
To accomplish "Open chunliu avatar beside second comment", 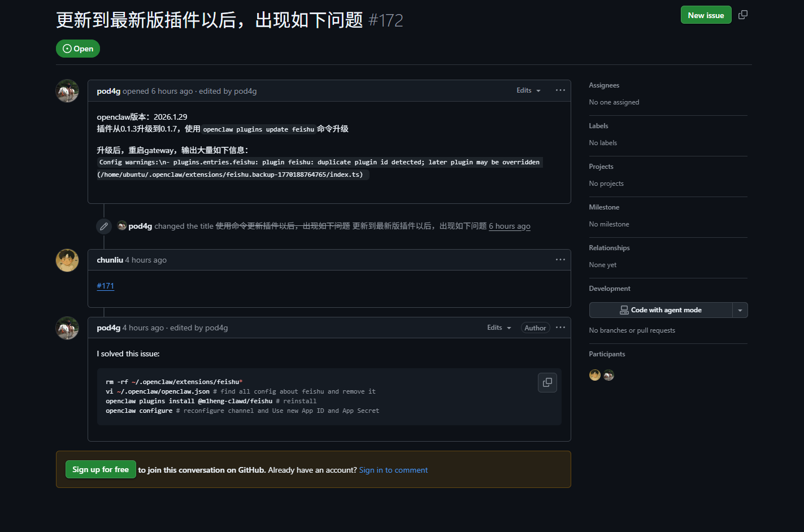I will 67,260.
